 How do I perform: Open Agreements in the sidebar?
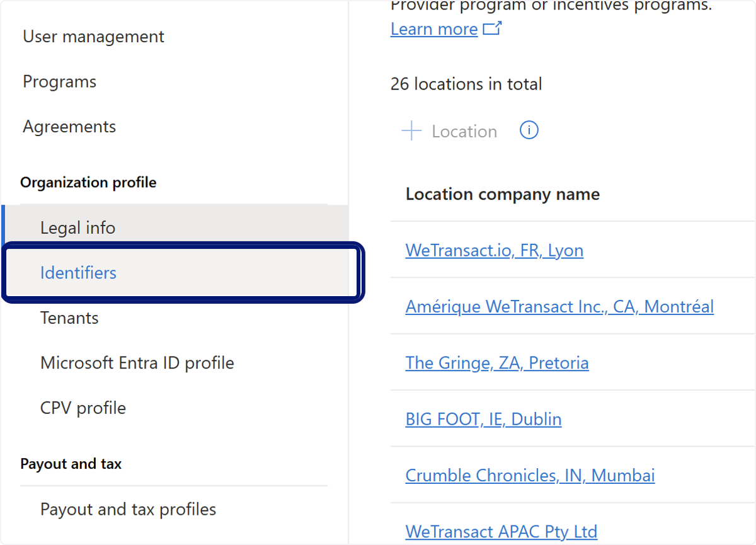(x=69, y=127)
